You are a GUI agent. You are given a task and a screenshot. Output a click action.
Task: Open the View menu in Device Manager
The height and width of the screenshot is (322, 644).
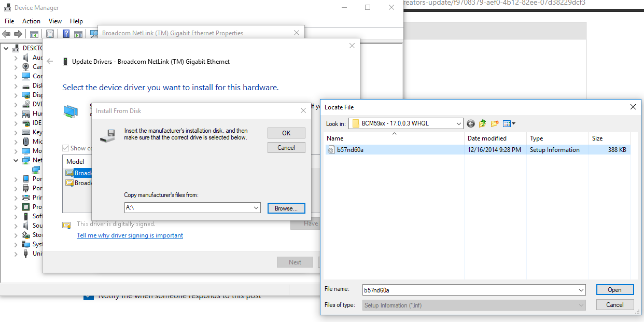[x=55, y=21]
